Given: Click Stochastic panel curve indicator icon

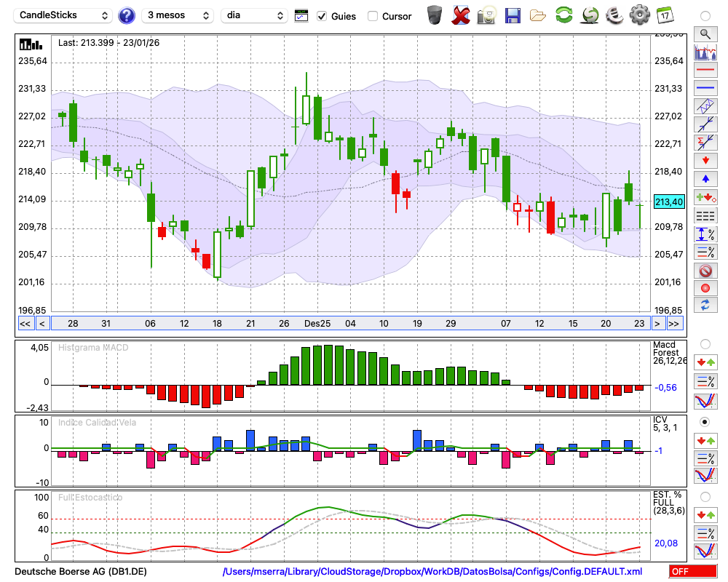Looking at the screenshot, I should point(705,551).
